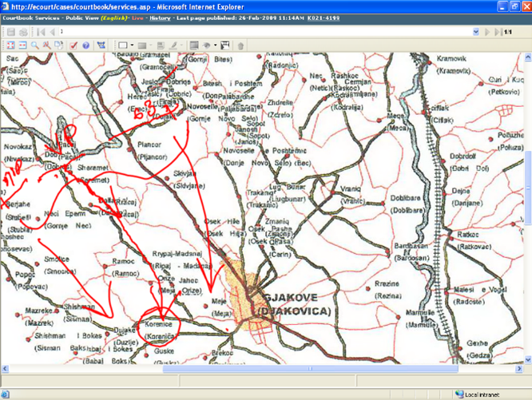The height and width of the screenshot is (400, 532).
Task: Click the red checkmark icon
Action: [73, 46]
